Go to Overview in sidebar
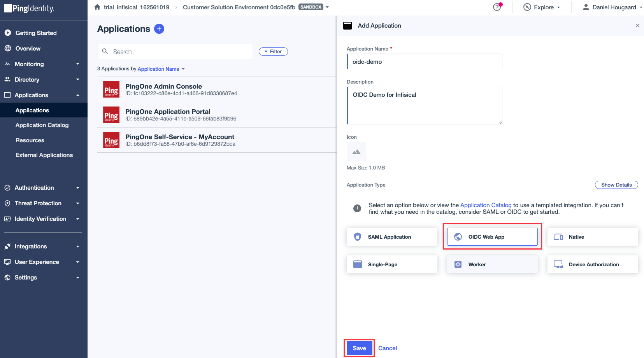Screen dimensions: 644x358 coord(44,49)
